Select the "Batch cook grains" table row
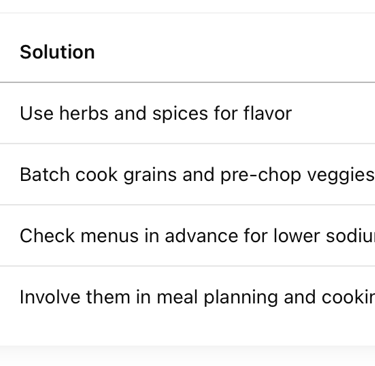Screen dimensions: 375x366 click(187, 174)
